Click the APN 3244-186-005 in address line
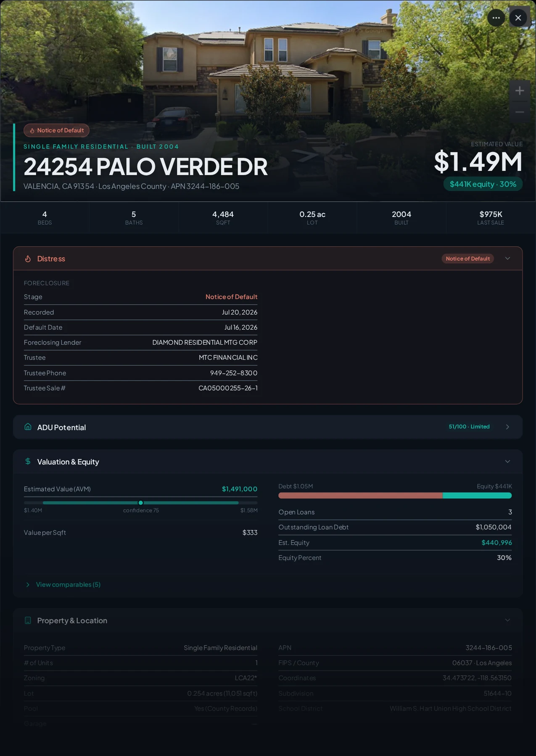This screenshot has width=536, height=756. [x=205, y=186]
